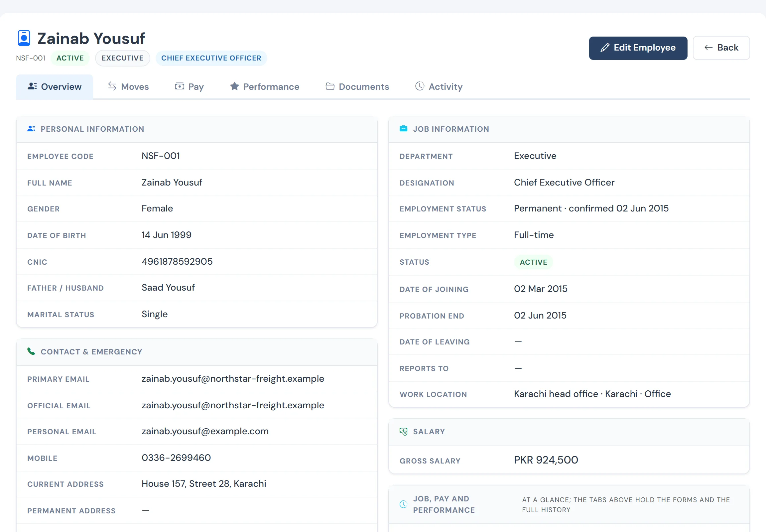The image size is (766, 532).
Task: Click the mobile number 0336-2699460
Action: tap(176, 457)
